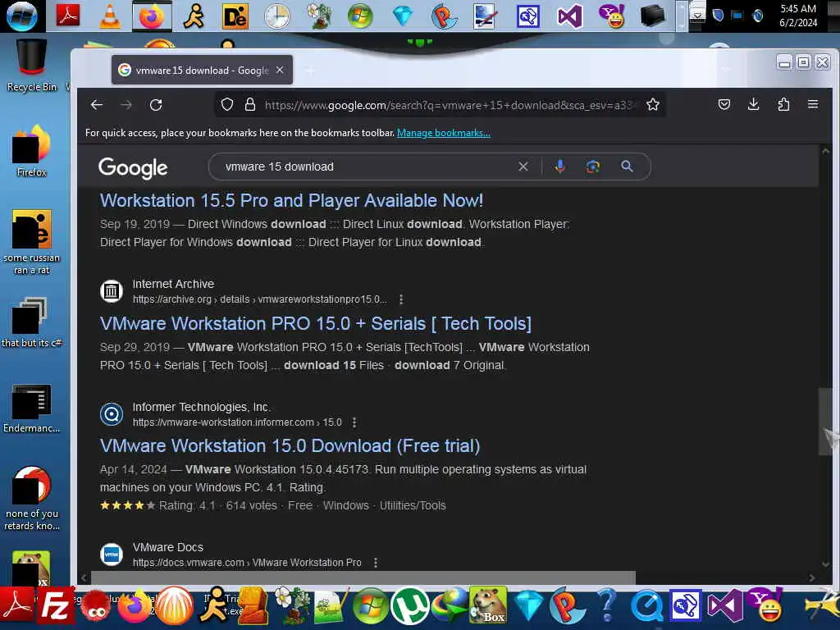The image size is (840, 630).
Task: Click the Firefox back arrow button
Action: click(97, 105)
